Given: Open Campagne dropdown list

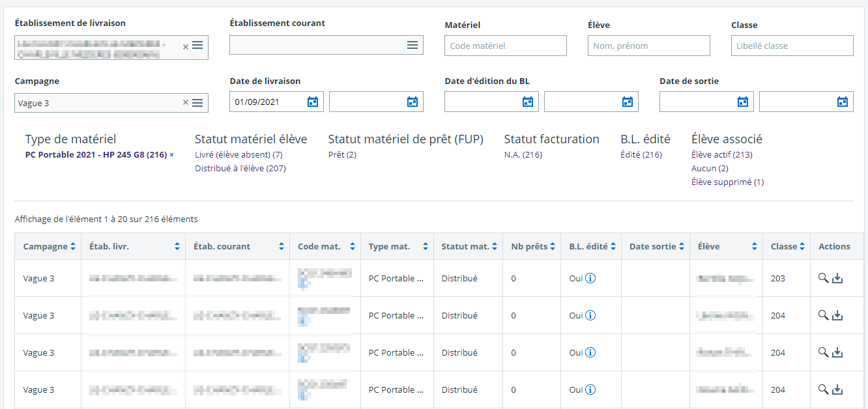Looking at the screenshot, I should (197, 103).
